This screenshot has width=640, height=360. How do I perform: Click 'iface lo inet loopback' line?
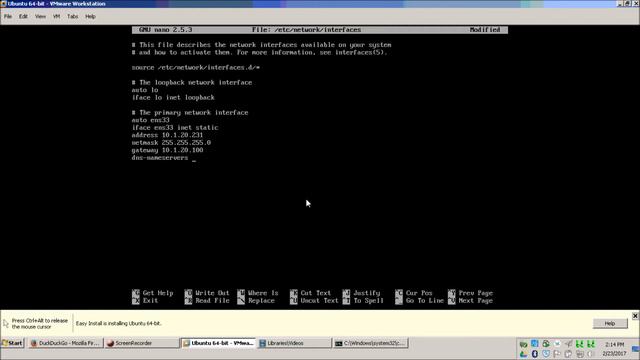[x=173, y=98]
